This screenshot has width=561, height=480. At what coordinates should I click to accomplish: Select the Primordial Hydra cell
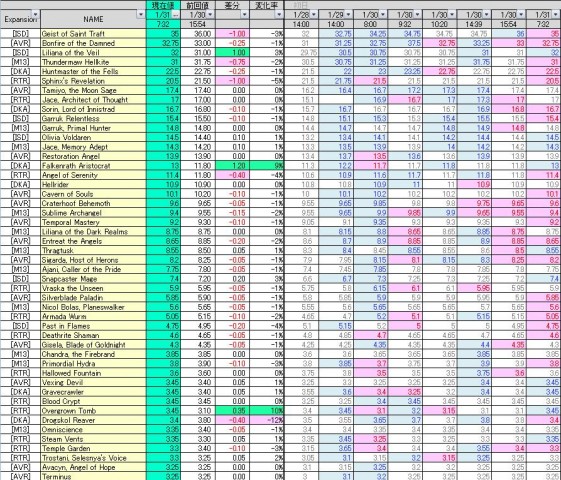click(93, 363)
